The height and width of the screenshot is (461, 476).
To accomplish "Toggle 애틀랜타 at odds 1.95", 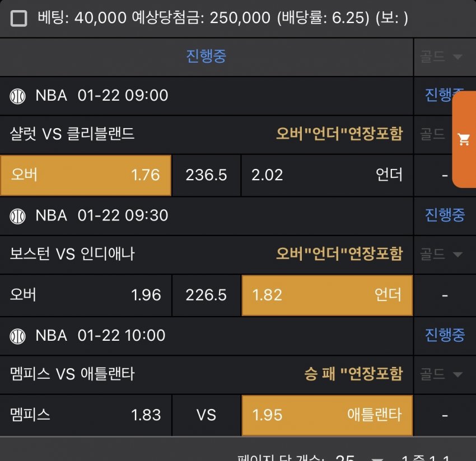I will tap(327, 415).
